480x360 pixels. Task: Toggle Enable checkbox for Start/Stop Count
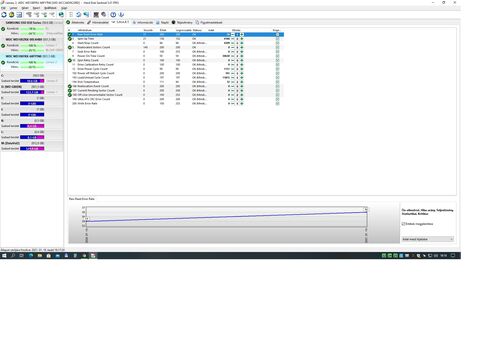tap(277, 43)
